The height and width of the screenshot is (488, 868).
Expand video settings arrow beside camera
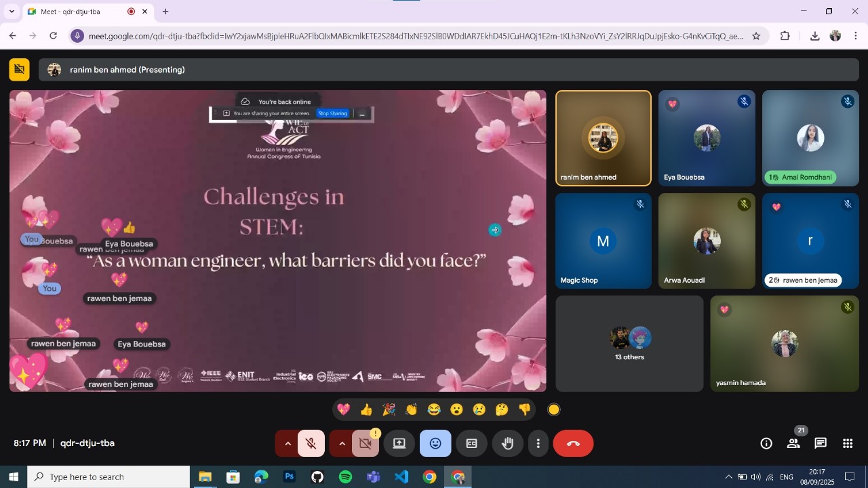(342, 444)
